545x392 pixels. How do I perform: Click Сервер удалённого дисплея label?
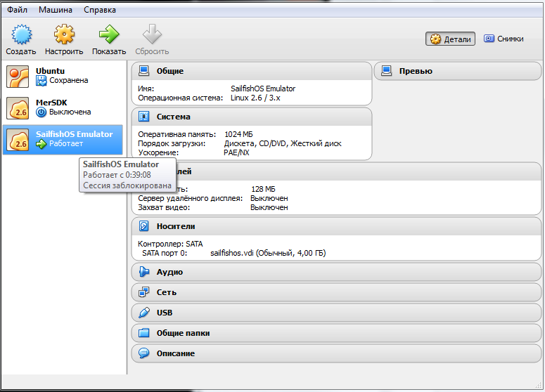[190, 198]
